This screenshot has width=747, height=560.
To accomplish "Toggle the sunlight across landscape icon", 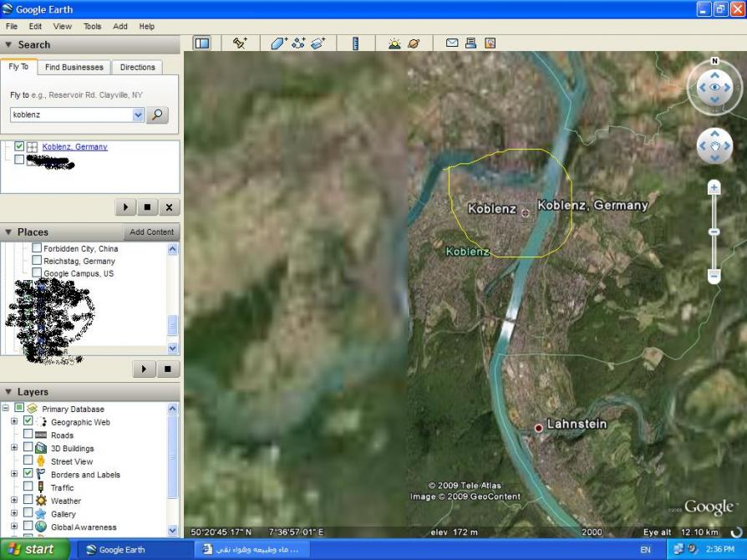I will click(x=394, y=43).
